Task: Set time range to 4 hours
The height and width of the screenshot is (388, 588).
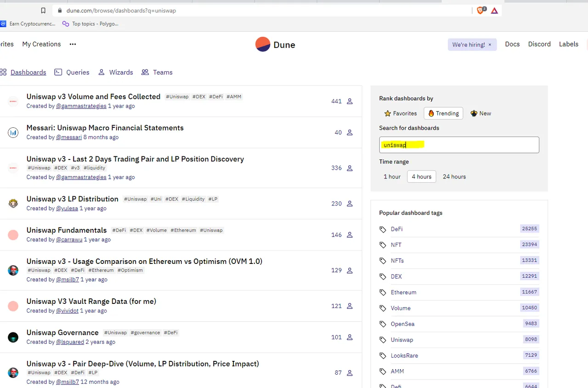Action: [x=422, y=177]
